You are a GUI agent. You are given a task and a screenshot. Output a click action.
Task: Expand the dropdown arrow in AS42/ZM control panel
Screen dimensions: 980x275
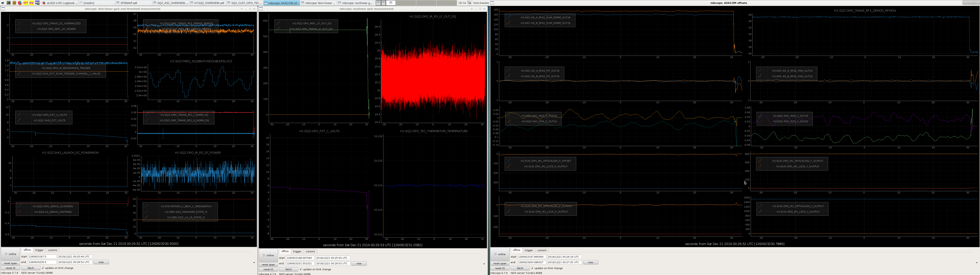tap(977, 262)
